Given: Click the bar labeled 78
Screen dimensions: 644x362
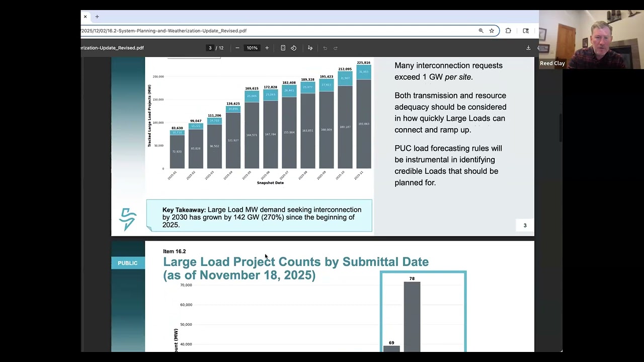Looking at the screenshot, I should click(412, 317).
